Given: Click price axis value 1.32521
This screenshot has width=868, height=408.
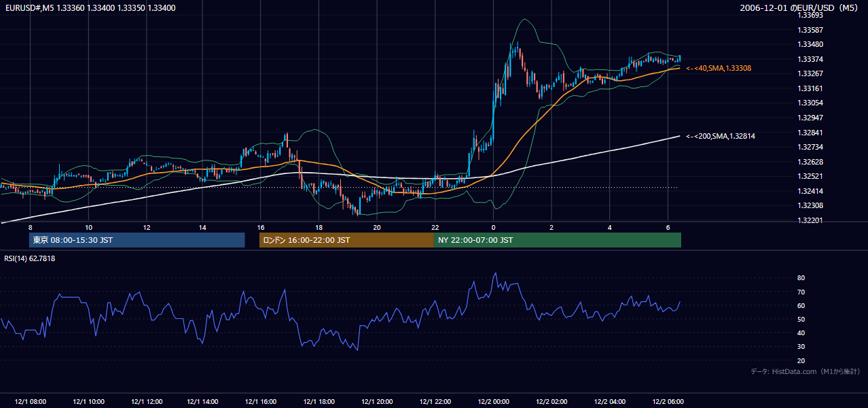Looking at the screenshot, I should tap(810, 176).
